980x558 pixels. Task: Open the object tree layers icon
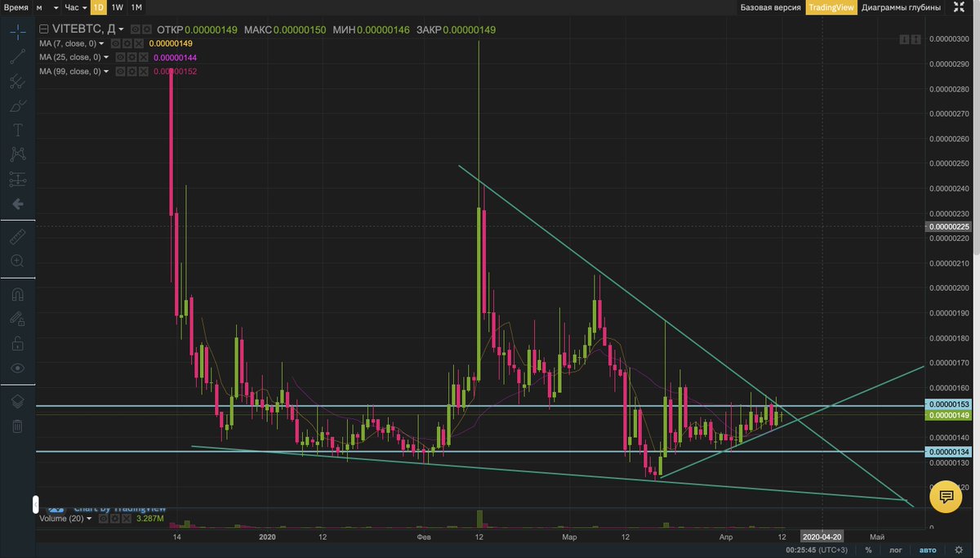(x=17, y=401)
